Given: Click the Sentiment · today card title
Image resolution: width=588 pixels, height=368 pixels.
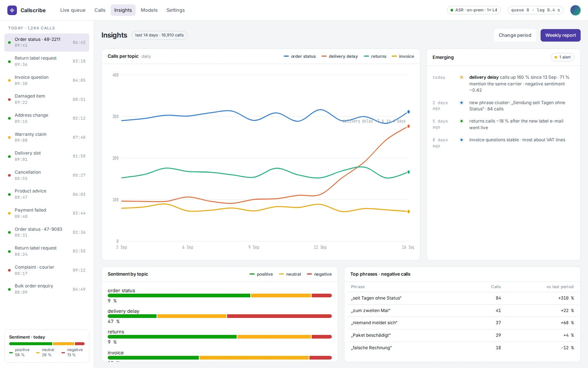Looking at the screenshot, I should tap(27, 337).
